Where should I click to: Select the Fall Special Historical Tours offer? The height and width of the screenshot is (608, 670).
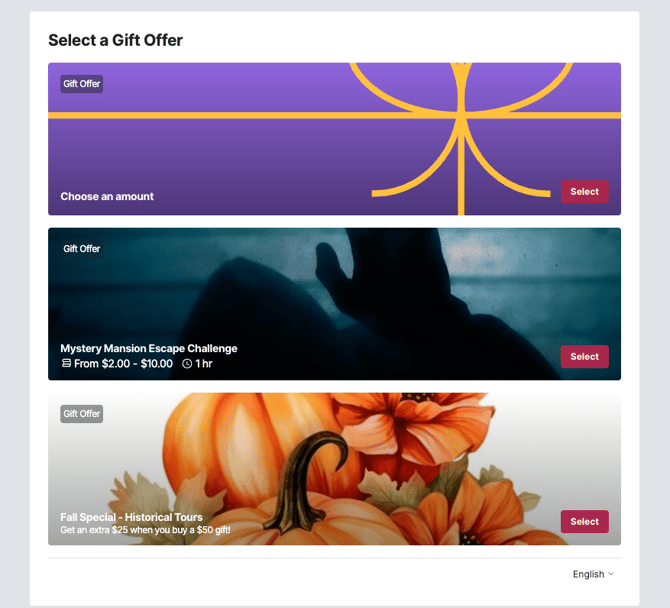[x=584, y=521]
